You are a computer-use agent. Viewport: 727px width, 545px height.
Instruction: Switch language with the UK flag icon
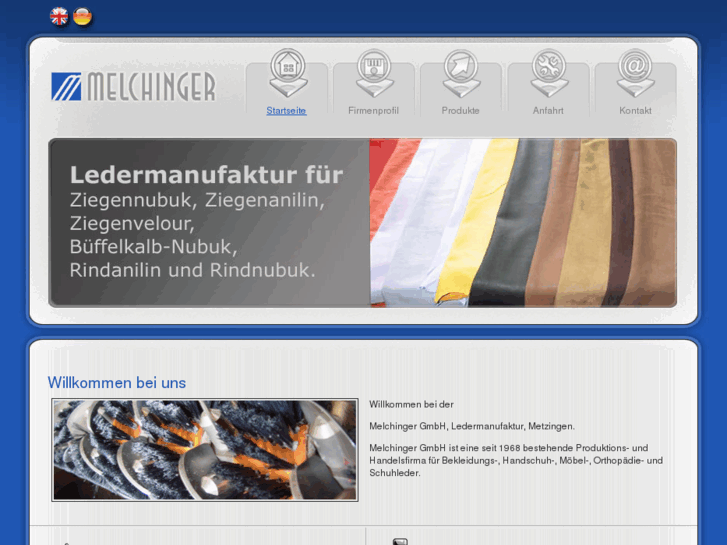[59, 17]
